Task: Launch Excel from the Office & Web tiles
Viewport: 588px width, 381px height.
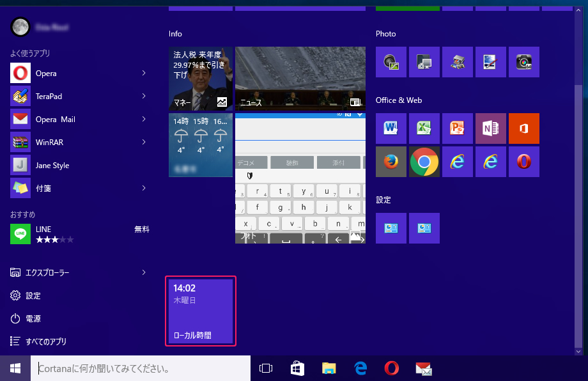Action: (x=424, y=128)
